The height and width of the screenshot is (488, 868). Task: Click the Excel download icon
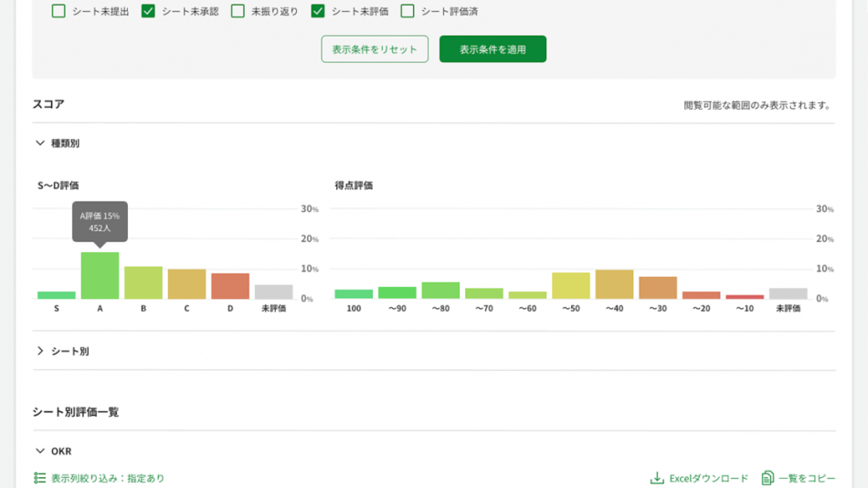click(x=657, y=478)
